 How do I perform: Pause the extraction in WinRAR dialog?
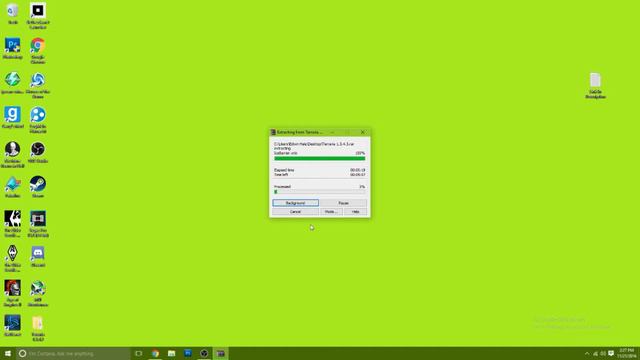pos(343,203)
